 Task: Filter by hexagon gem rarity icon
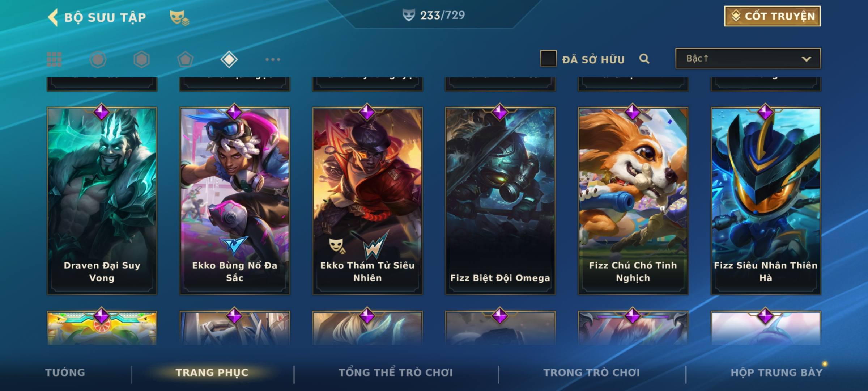coord(141,59)
